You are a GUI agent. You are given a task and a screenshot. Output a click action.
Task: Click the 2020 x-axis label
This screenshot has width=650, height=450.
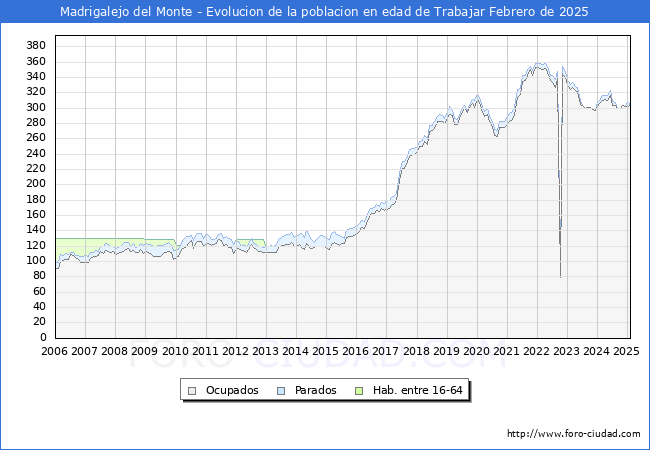tap(476, 351)
